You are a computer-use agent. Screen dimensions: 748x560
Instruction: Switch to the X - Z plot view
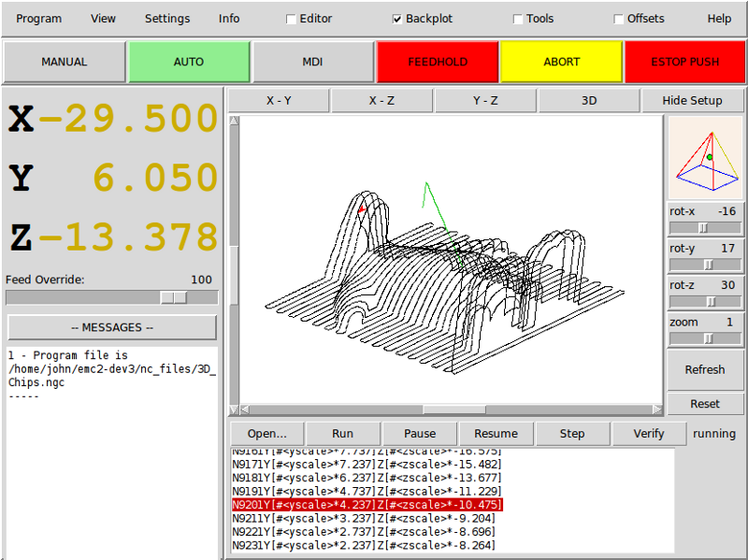pos(381,100)
